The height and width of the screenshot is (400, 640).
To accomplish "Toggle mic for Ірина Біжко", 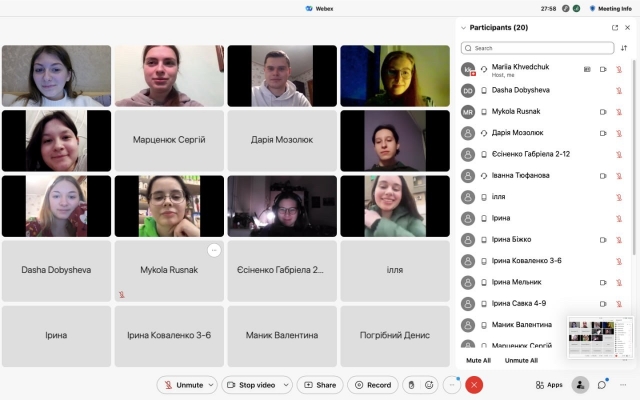I will [619, 240].
